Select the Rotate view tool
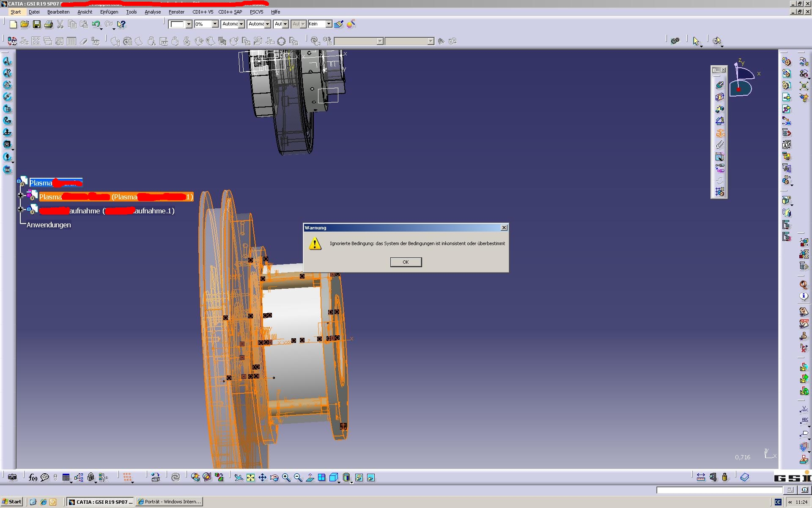The image size is (812, 508). point(274,478)
